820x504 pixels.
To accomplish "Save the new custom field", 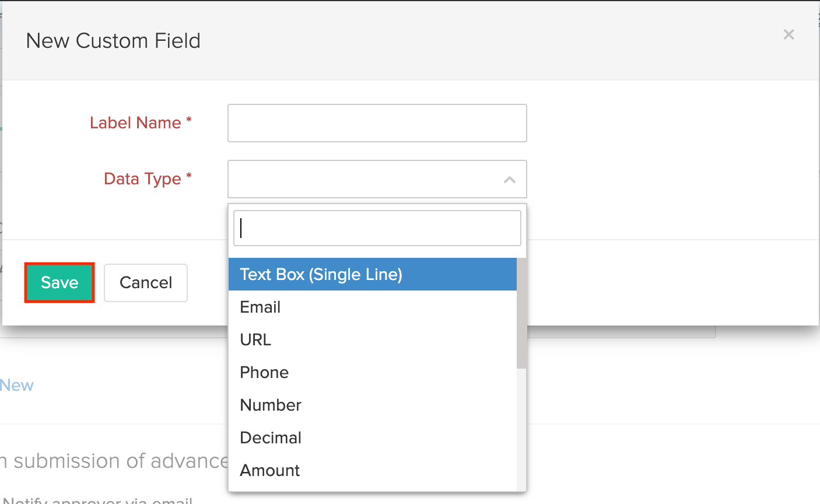I will tap(59, 283).
